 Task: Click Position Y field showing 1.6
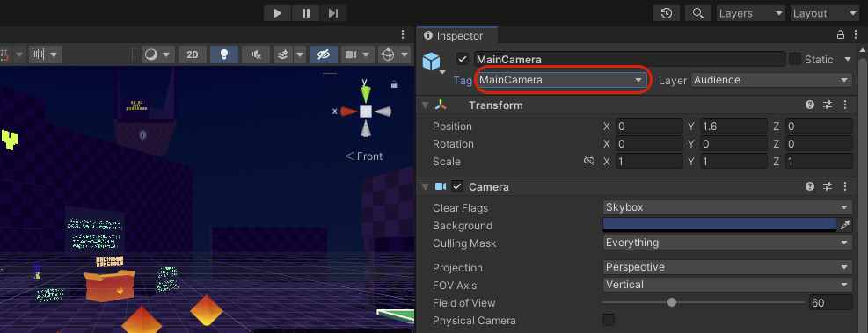pos(733,127)
